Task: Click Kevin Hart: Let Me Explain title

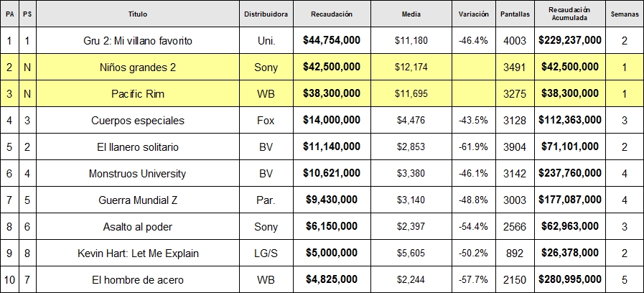Action: tap(137, 254)
